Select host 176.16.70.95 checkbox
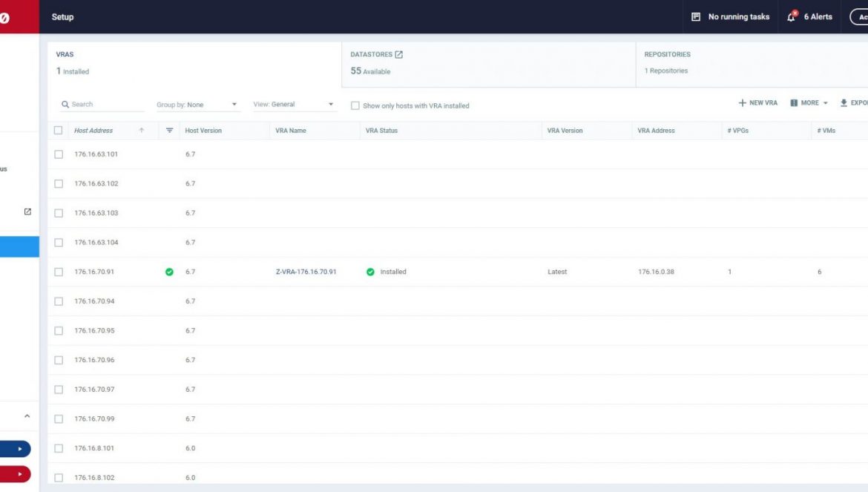 click(x=59, y=330)
